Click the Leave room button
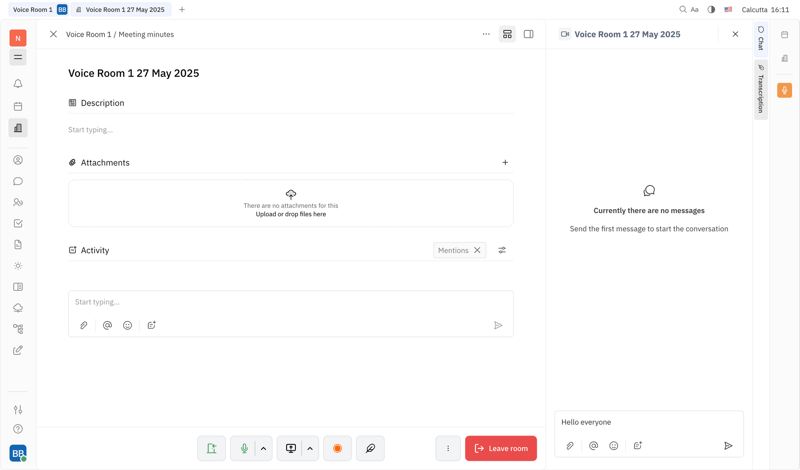 [501, 448]
